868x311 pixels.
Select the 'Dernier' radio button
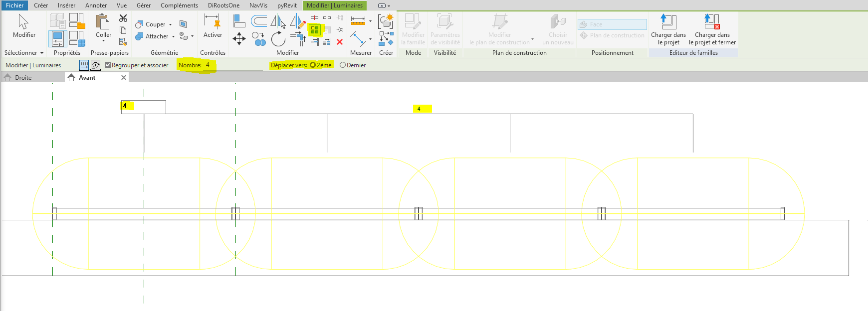(343, 65)
